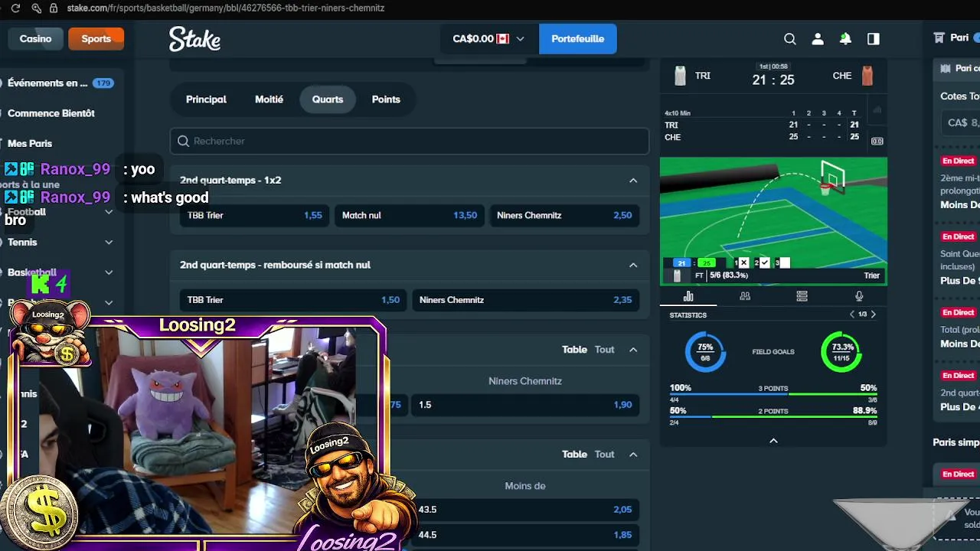Show standings table icon tab in widget
980x551 pixels.
click(802, 296)
